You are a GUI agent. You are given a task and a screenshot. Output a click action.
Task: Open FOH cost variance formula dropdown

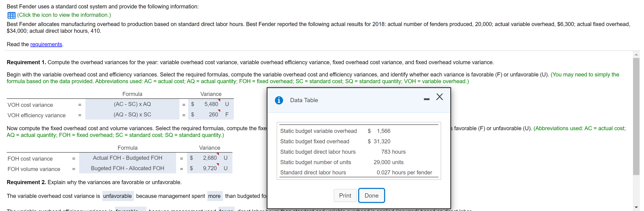pyautogui.click(x=127, y=158)
